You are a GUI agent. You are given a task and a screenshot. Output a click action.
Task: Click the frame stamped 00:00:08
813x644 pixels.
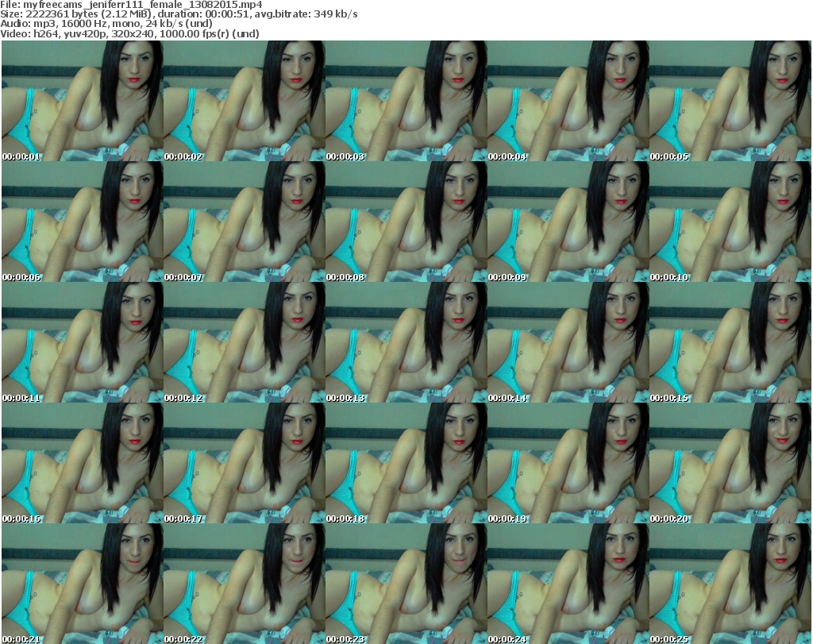(406, 222)
